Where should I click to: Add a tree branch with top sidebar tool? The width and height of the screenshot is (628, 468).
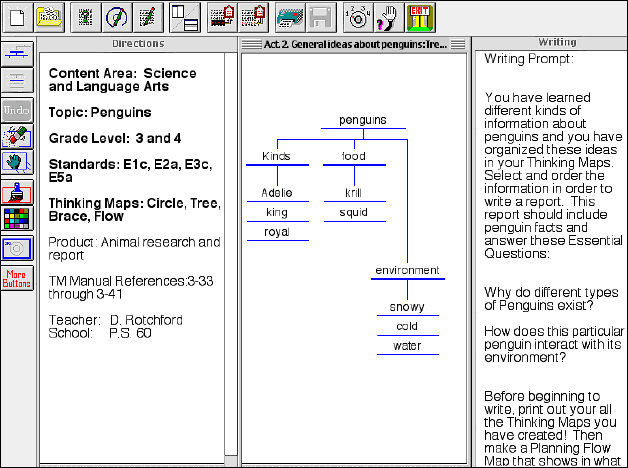click(x=18, y=54)
